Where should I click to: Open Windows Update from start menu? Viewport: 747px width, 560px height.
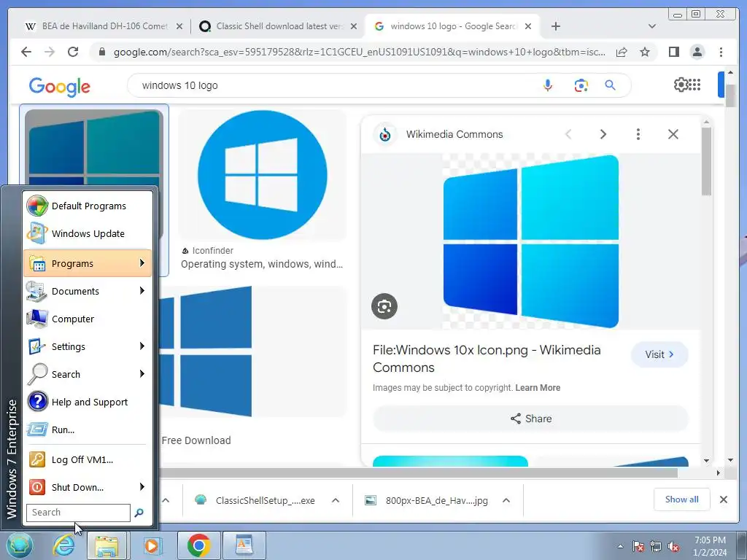point(88,233)
